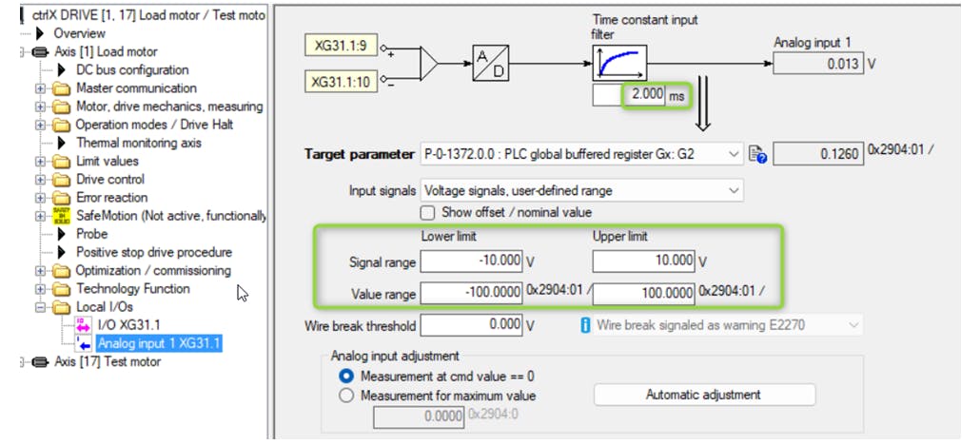Open the Overview tree item
980x445 pixels.
tap(79, 33)
